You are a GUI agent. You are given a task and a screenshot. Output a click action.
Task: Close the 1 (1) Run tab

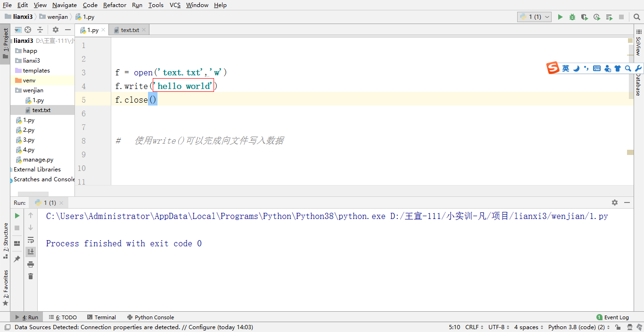[61, 203]
